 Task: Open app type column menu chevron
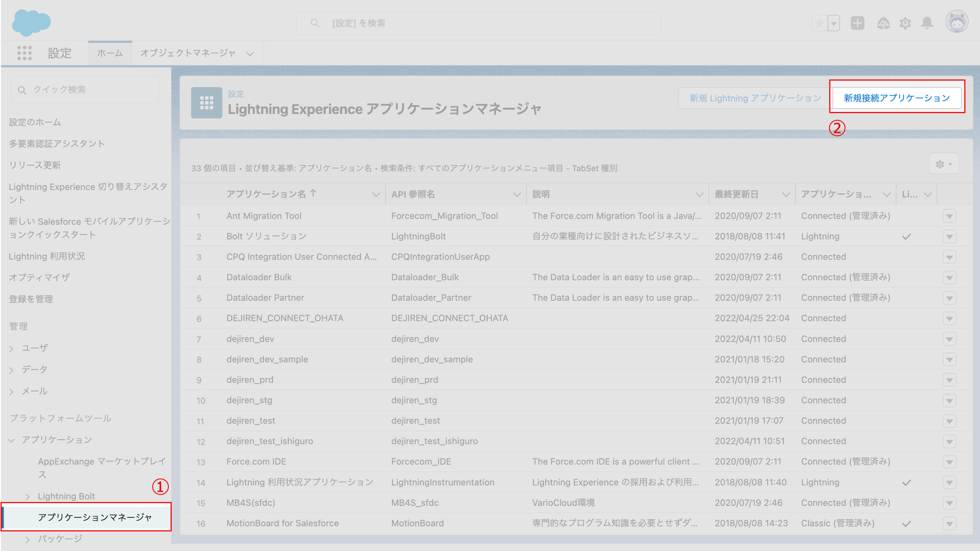click(887, 195)
